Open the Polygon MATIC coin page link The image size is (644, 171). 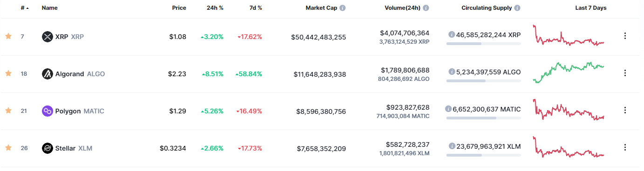click(x=80, y=111)
